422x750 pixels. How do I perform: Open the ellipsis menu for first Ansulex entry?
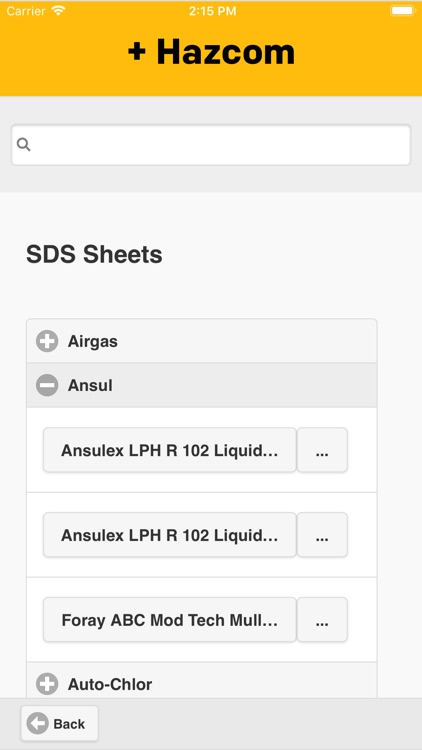(322, 450)
